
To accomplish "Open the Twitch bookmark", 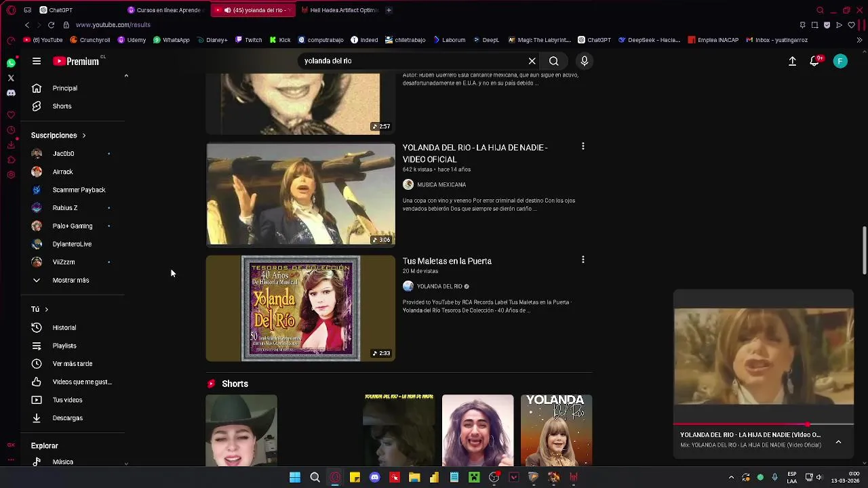I will pos(248,40).
